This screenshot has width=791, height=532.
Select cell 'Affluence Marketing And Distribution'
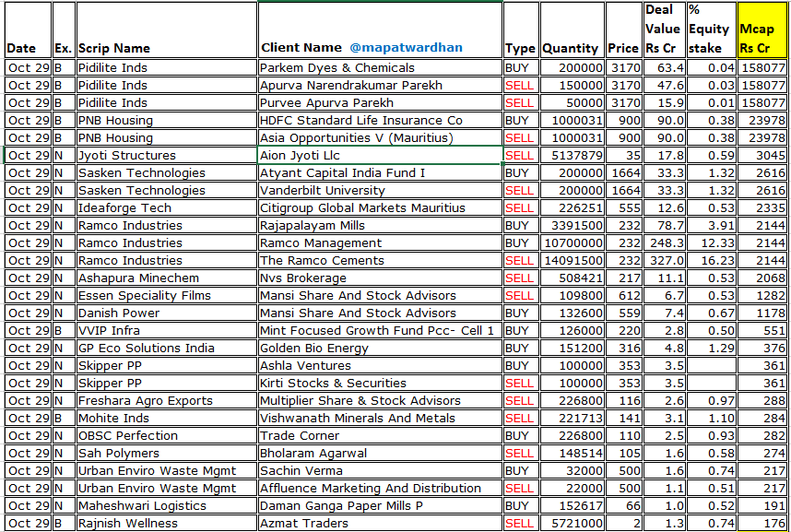coord(380,488)
